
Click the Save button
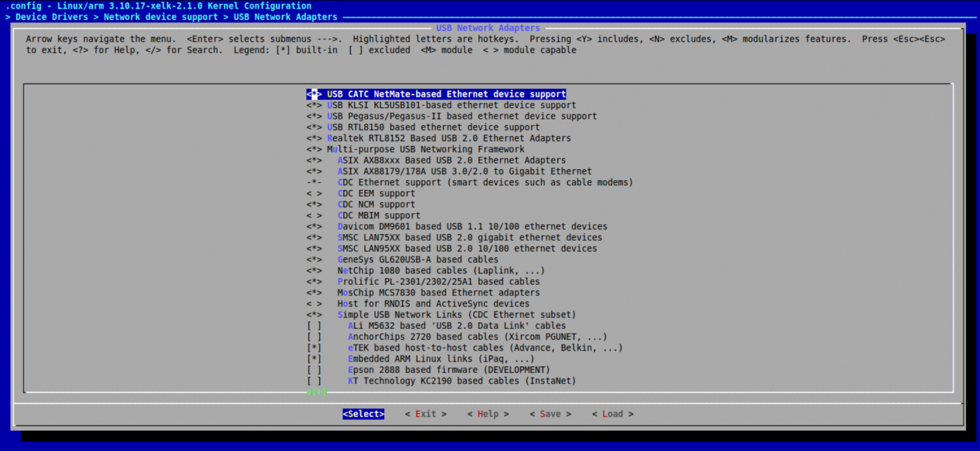550,414
